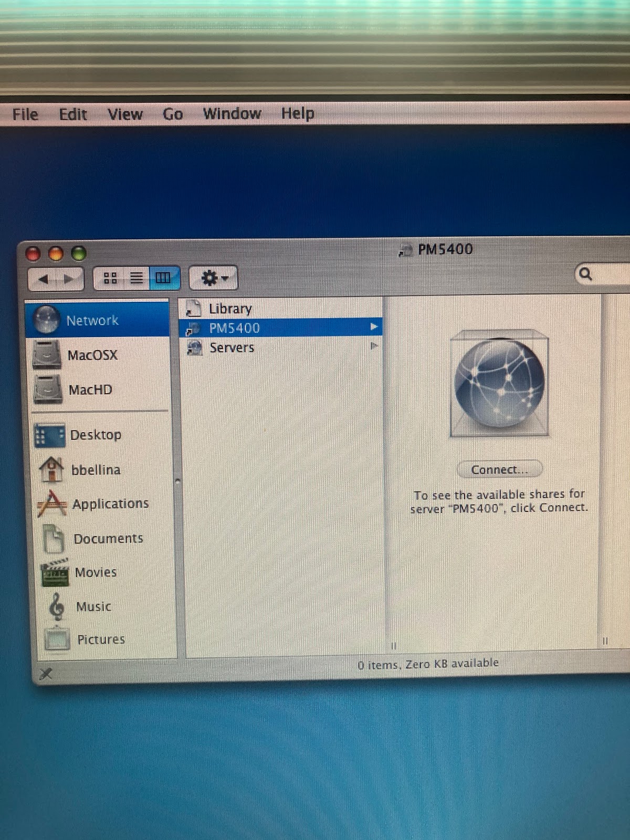Switch to column view
Viewport: 630px width, 840px height.
tap(164, 278)
